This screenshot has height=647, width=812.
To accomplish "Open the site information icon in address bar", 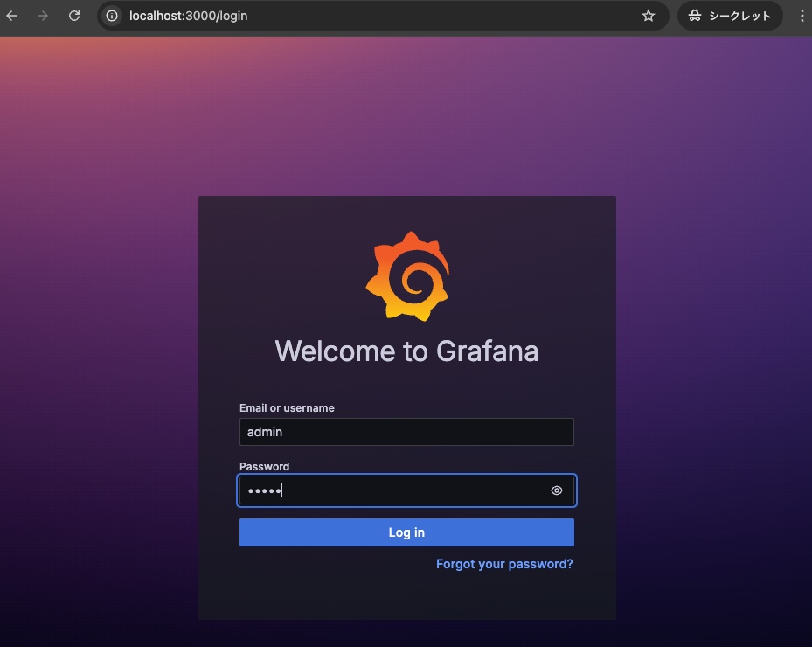I will pos(112,16).
